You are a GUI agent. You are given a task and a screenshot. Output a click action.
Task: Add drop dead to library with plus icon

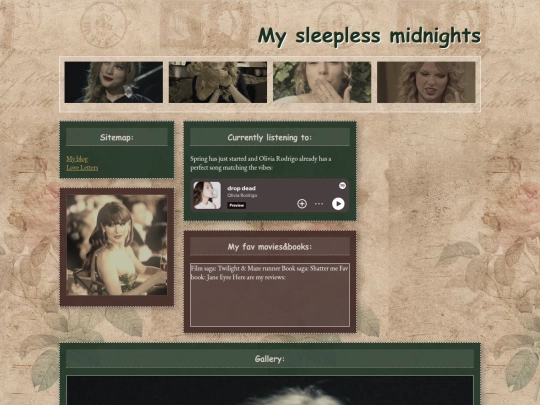click(302, 204)
